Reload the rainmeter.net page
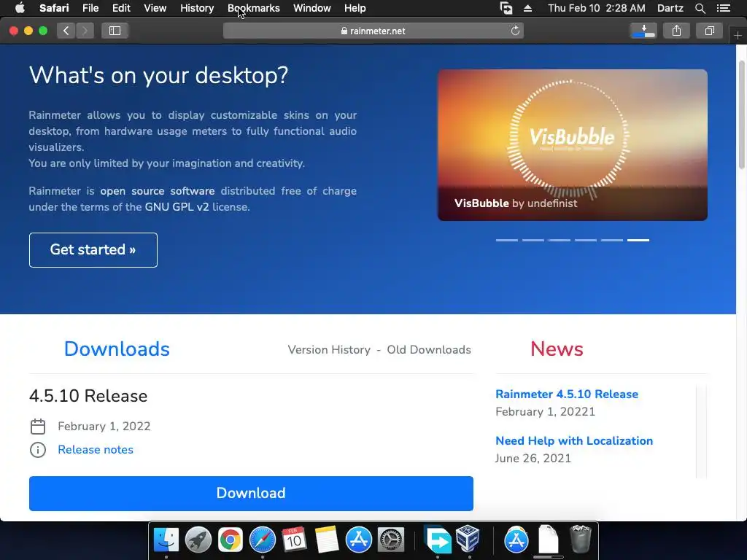 pyautogui.click(x=515, y=31)
